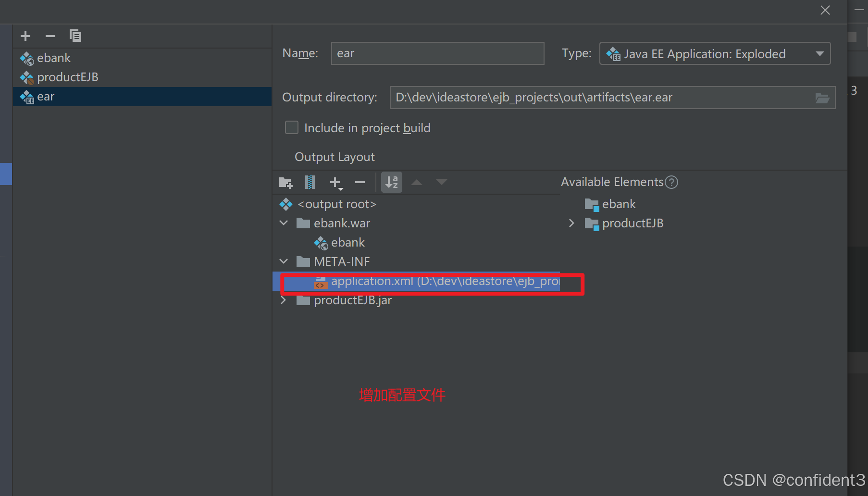Enable Include in project build checkbox
Viewport: 868px width, 496px height.
coord(292,128)
